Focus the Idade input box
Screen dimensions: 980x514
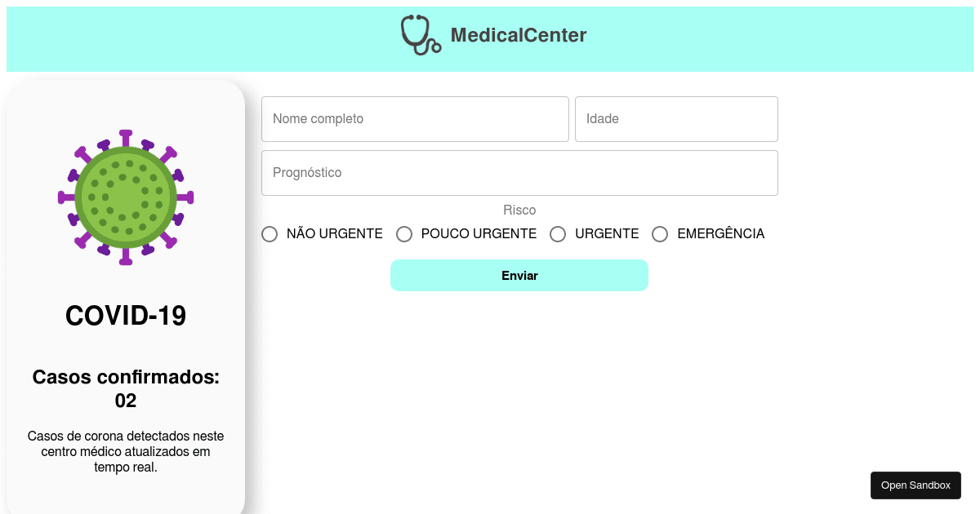(676, 118)
